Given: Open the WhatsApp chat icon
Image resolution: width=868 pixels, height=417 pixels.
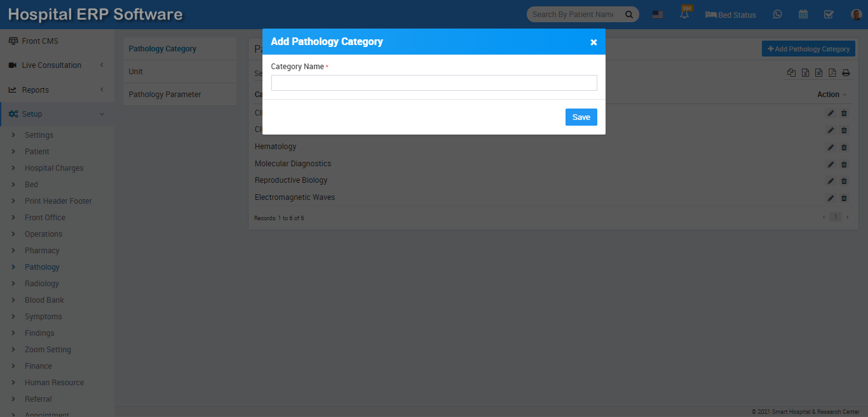Looking at the screenshot, I should pyautogui.click(x=777, y=15).
